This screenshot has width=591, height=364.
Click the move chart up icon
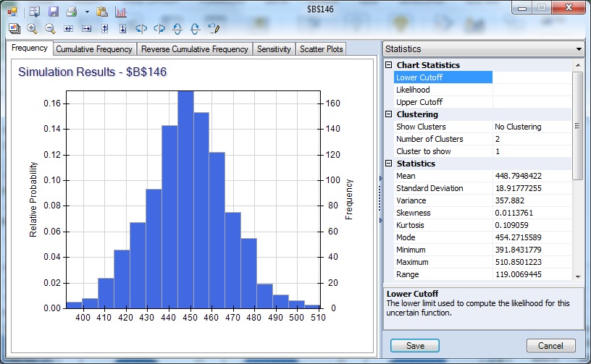tap(105, 29)
